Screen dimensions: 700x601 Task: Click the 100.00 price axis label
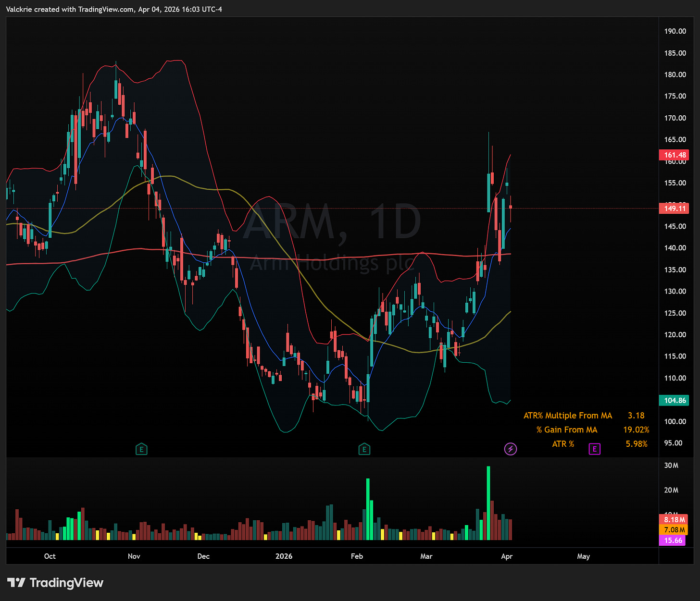[675, 421]
